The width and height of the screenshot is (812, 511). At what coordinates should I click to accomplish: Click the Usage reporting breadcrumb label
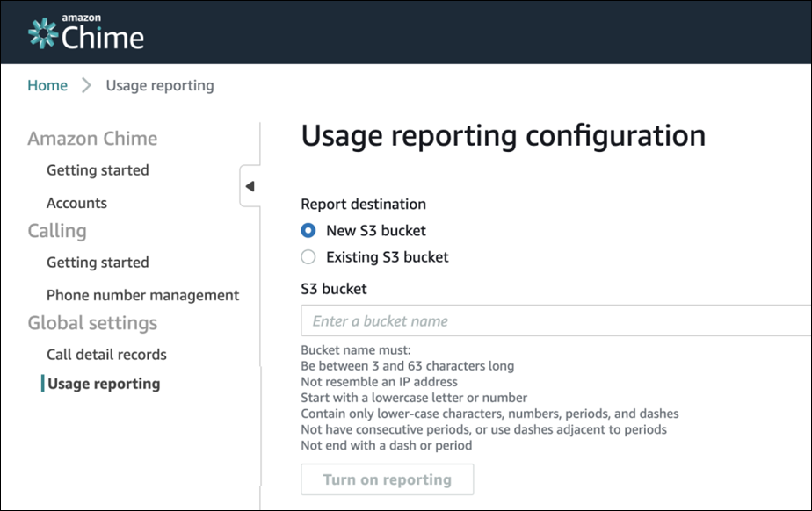click(x=159, y=85)
